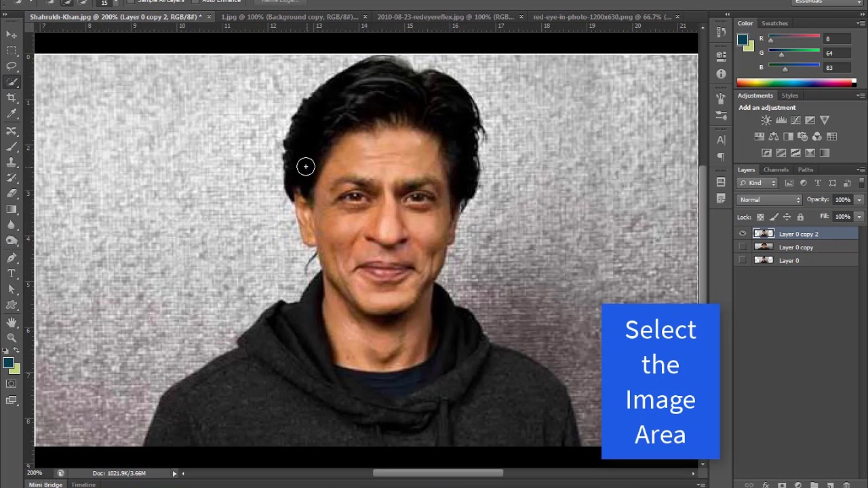Select the Pen tool
This screenshot has width=868, height=488.
[12, 258]
